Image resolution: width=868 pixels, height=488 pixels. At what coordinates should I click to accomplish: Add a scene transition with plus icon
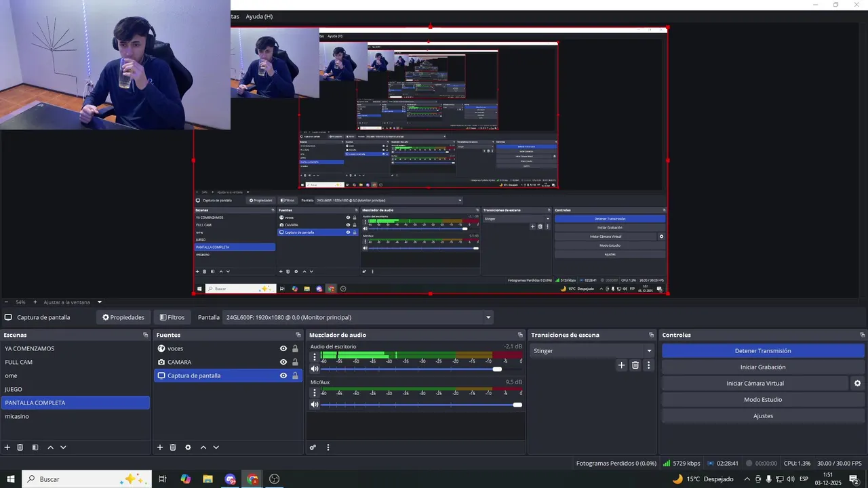(621, 365)
